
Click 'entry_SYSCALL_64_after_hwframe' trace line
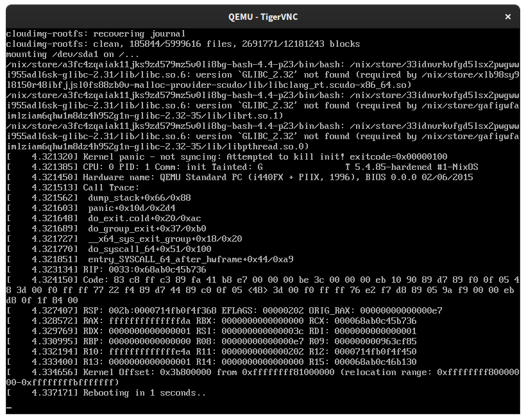[x=191, y=259]
